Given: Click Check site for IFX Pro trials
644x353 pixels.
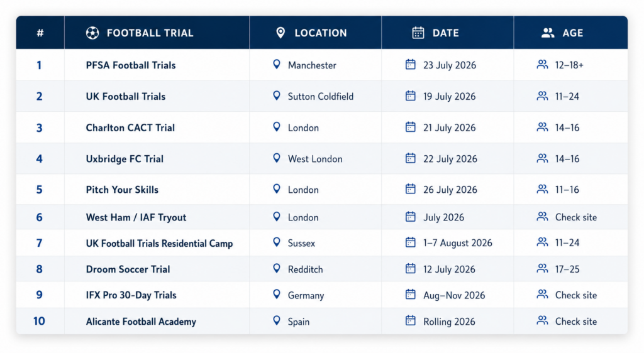Looking at the screenshot, I should (x=576, y=295).
